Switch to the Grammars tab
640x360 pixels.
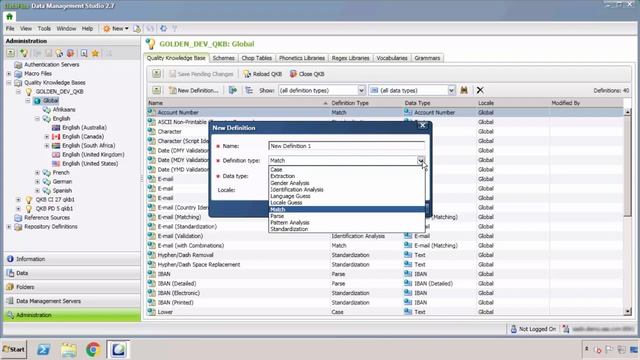click(x=427, y=58)
